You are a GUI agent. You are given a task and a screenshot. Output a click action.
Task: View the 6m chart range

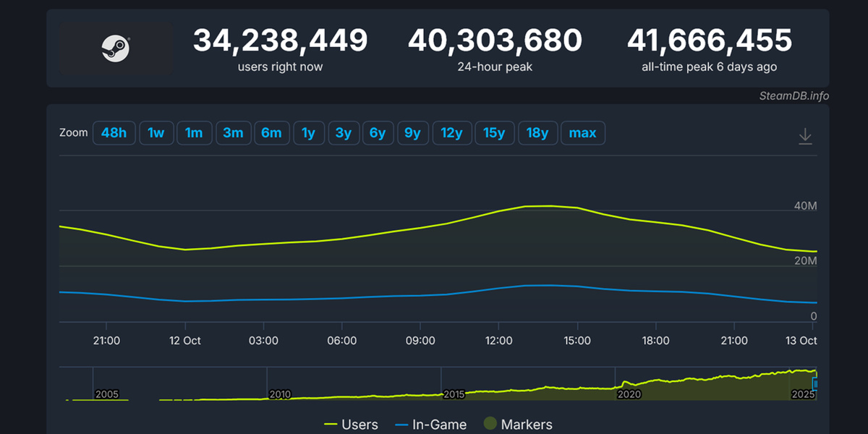pos(272,132)
